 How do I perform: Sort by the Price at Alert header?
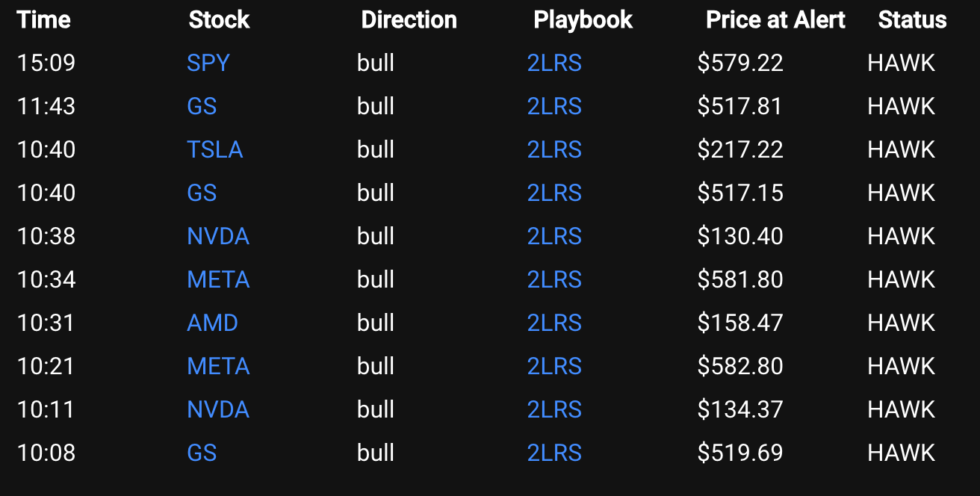(775, 19)
